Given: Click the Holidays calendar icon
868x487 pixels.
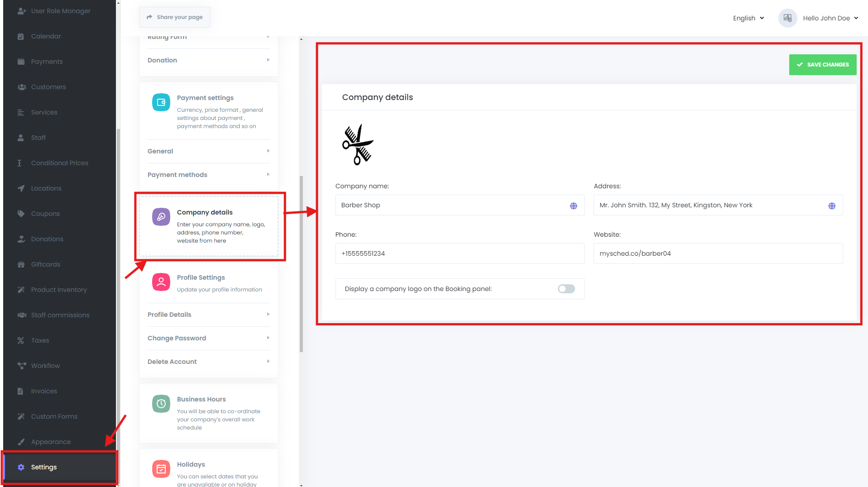Looking at the screenshot, I should [x=161, y=469].
